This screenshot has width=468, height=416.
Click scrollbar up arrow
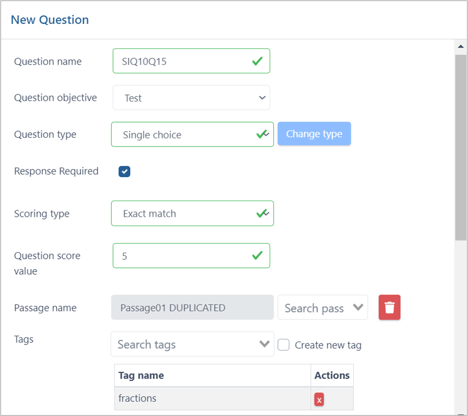[461, 46]
